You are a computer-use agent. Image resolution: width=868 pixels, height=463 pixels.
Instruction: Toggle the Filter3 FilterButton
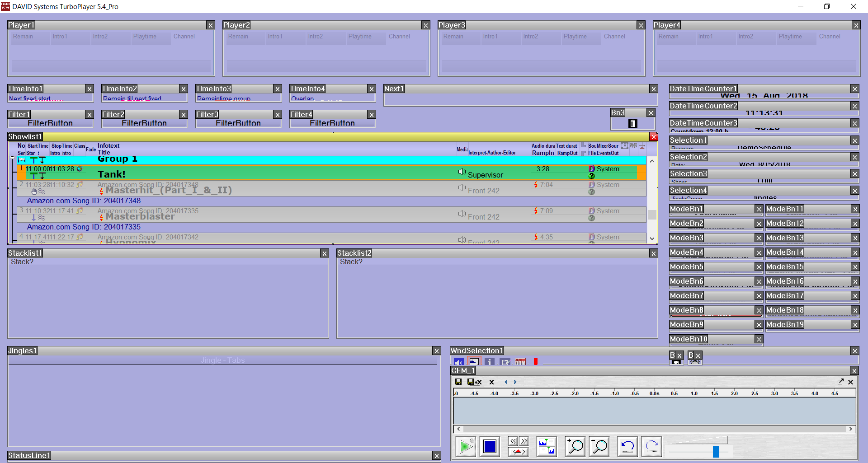coord(238,123)
